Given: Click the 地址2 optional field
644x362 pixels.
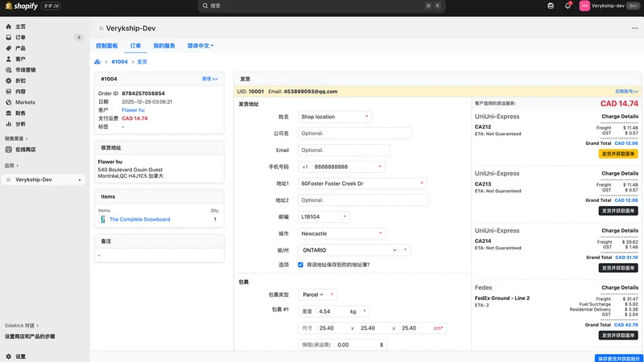Looking at the screenshot, I should click(363, 200).
